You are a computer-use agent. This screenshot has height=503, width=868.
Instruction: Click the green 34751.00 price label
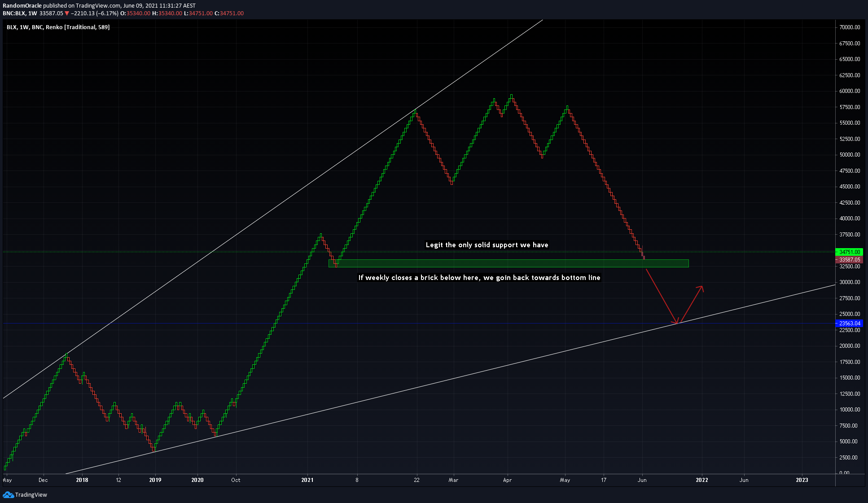pyautogui.click(x=849, y=252)
